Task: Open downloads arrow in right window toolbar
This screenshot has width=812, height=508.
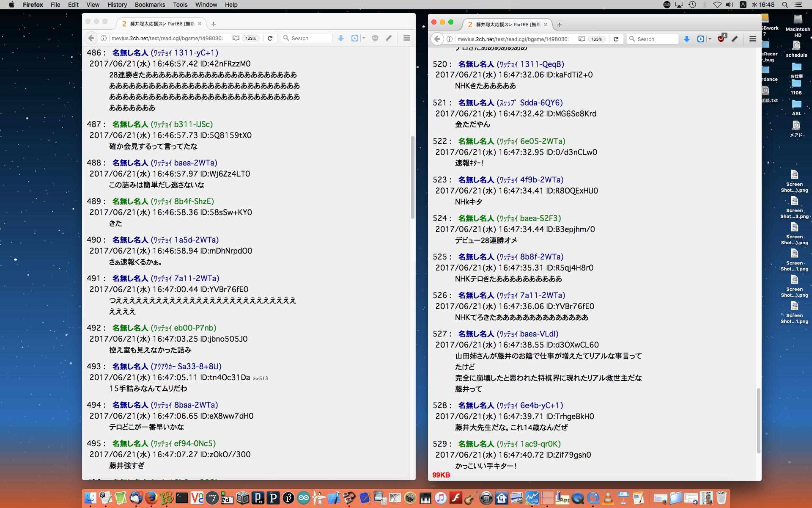Action: (687, 39)
